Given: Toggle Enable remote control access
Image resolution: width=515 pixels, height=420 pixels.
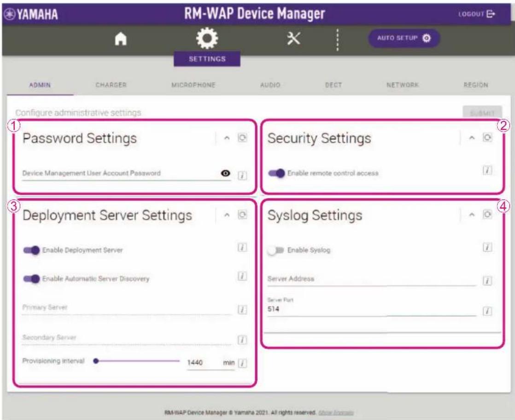Looking at the screenshot, I should 276,173.
